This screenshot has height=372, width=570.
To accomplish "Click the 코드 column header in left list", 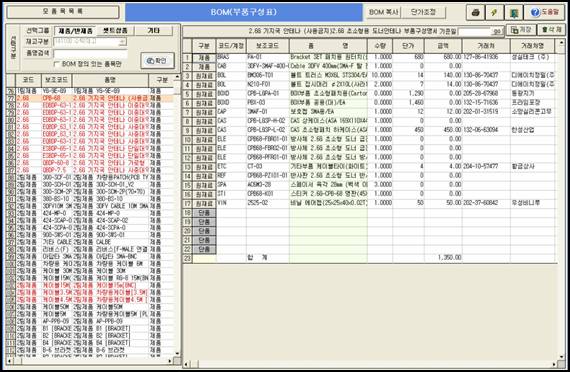I will (28, 80).
